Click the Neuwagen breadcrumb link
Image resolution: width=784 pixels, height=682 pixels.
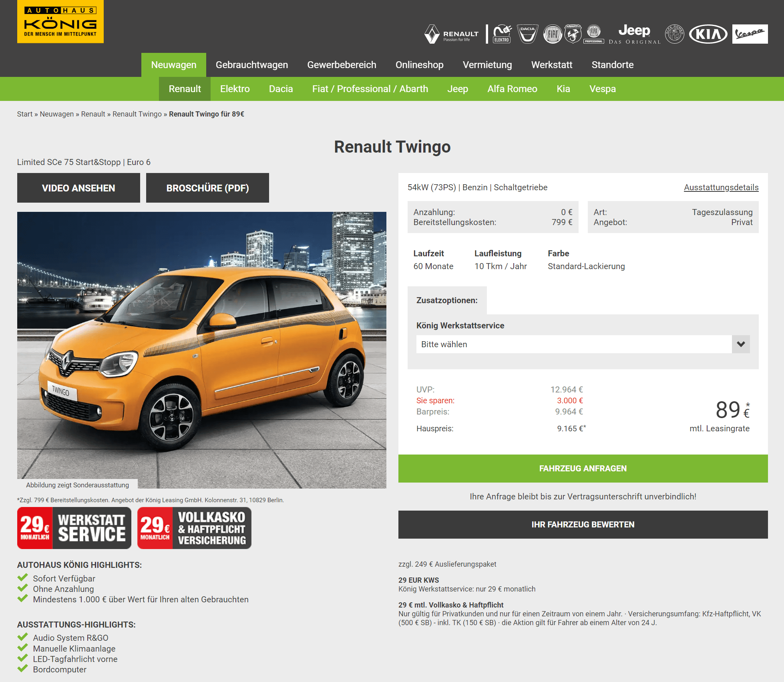(57, 114)
